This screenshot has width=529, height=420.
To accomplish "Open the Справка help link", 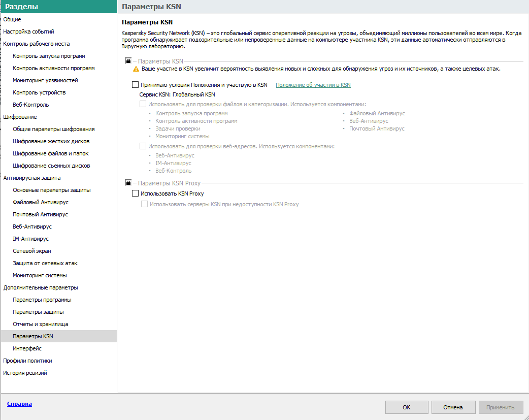I will 19,404.
